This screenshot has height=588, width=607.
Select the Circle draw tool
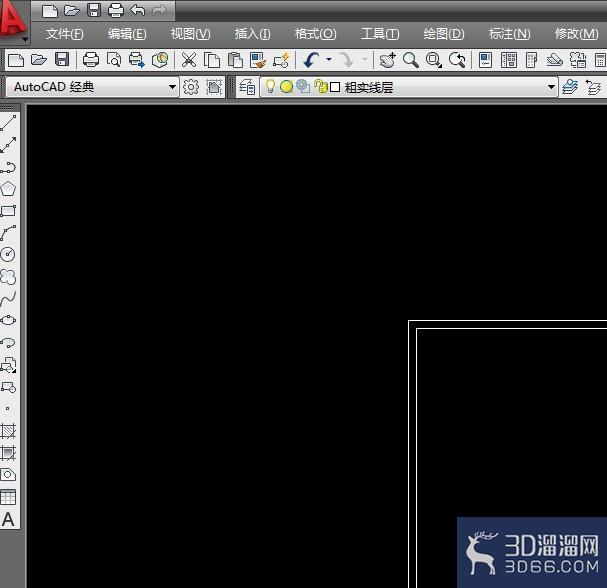pos(8,254)
